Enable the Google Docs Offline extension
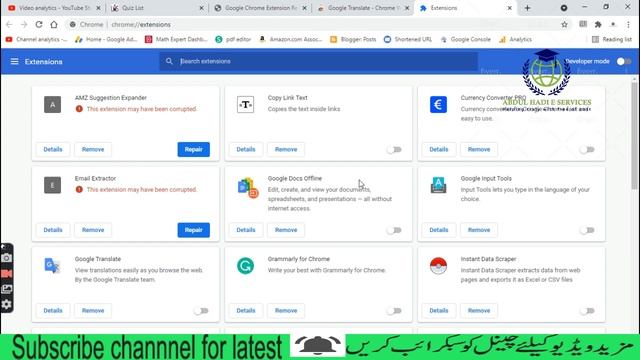The width and height of the screenshot is (640, 360). pyautogui.click(x=394, y=230)
